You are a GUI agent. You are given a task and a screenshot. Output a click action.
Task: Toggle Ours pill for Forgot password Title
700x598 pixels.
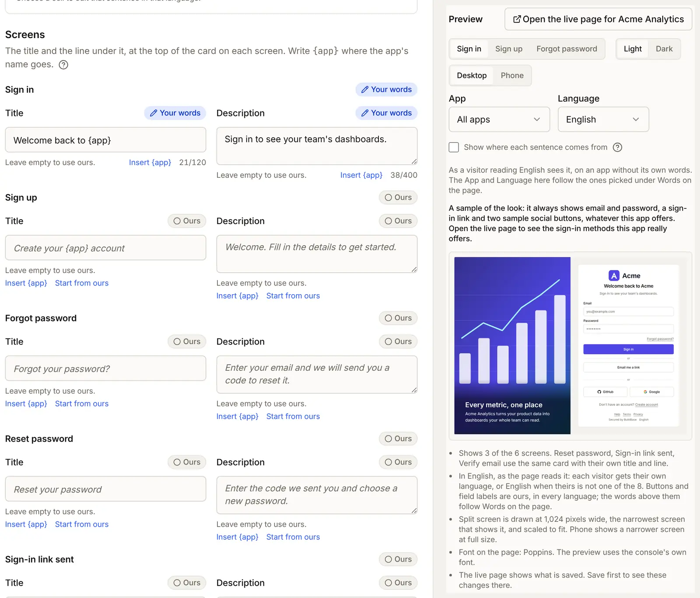187,341
